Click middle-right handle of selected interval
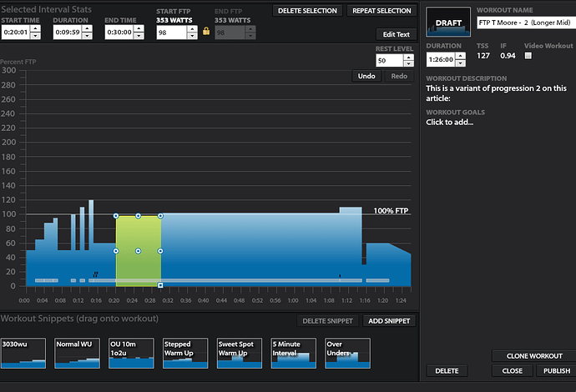The height and width of the screenshot is (392, 576). coord(160,251)
